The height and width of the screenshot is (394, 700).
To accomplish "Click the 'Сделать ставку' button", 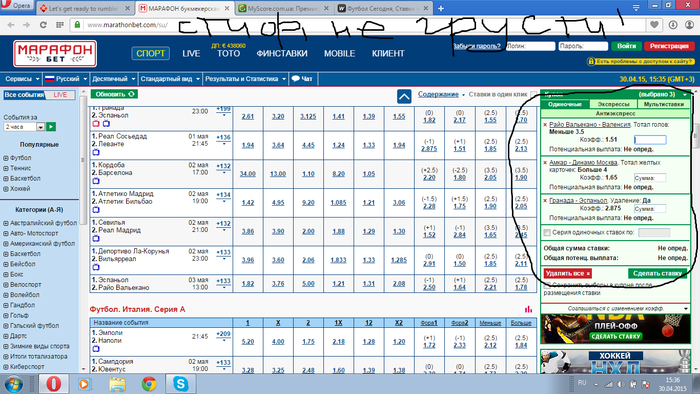I will 657,273.
